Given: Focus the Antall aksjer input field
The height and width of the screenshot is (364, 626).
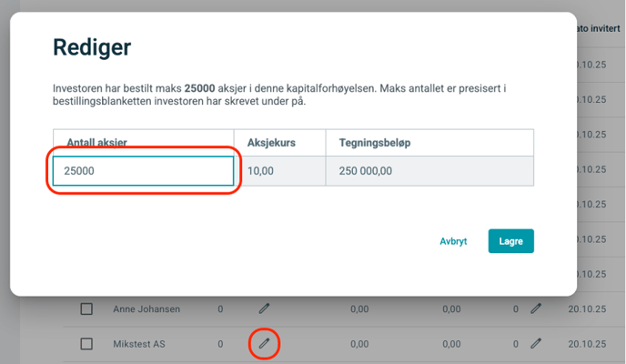Looking at the screenshot, I should (144, 171).
